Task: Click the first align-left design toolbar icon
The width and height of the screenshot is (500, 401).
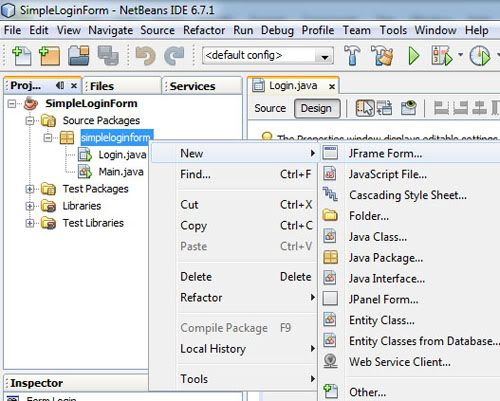Action: point(441,108)
